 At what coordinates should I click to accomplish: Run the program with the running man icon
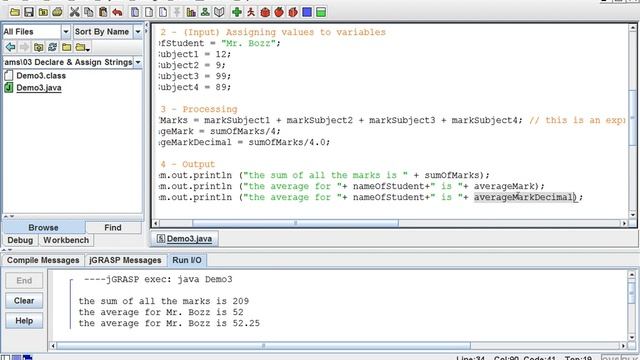tap(251, 12)
